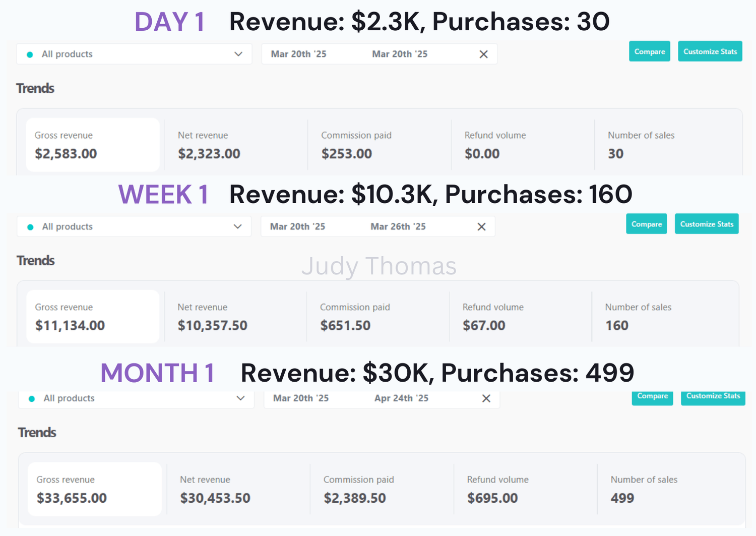Viewport: 756px width, 536px height.
Task: Open Customize Stats in the Day 1 panel
Action: point(710,51)
